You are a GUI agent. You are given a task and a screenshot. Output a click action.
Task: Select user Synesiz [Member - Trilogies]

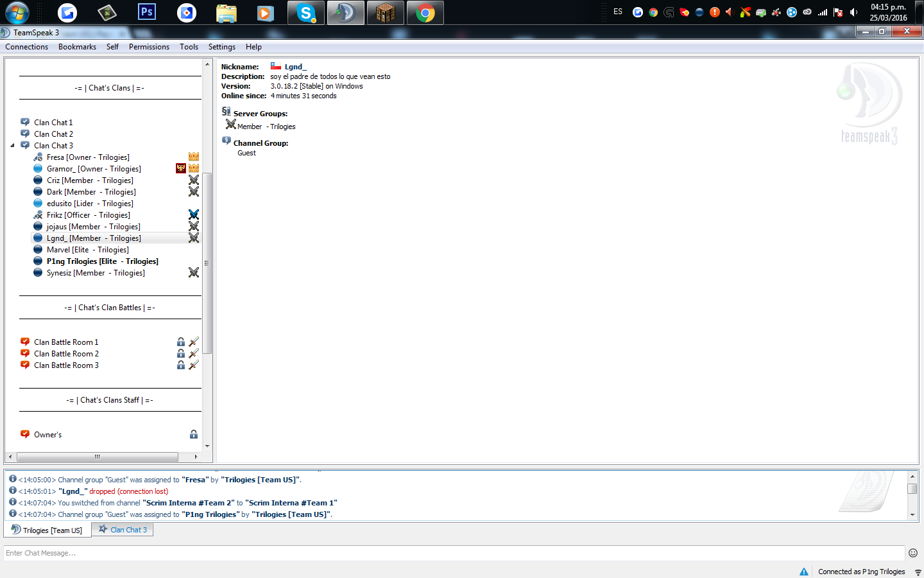tap(96, 273)
